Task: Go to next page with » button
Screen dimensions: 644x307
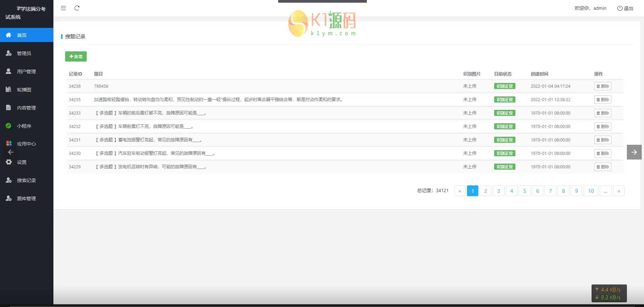Action: tap(619, 191)
